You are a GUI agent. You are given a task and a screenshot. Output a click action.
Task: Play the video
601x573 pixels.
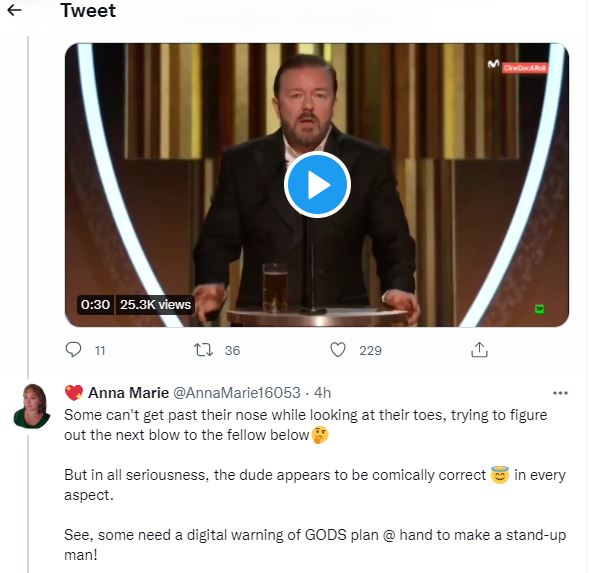(317, 185)
